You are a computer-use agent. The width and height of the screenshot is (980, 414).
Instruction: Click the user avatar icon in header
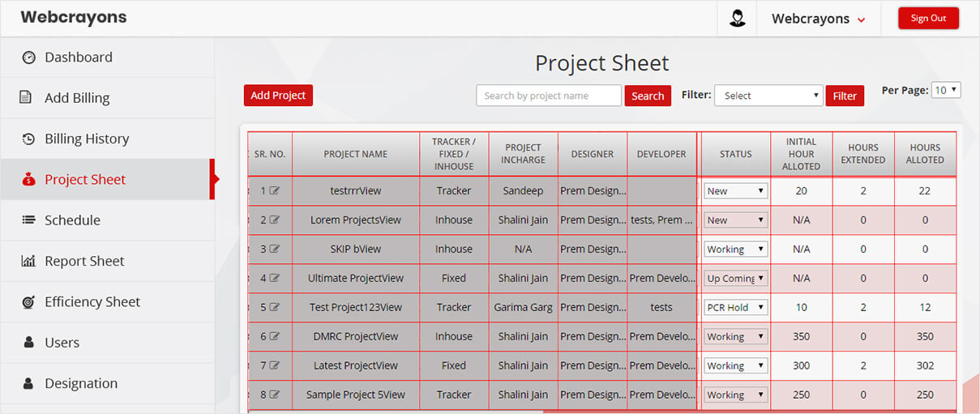737,19
